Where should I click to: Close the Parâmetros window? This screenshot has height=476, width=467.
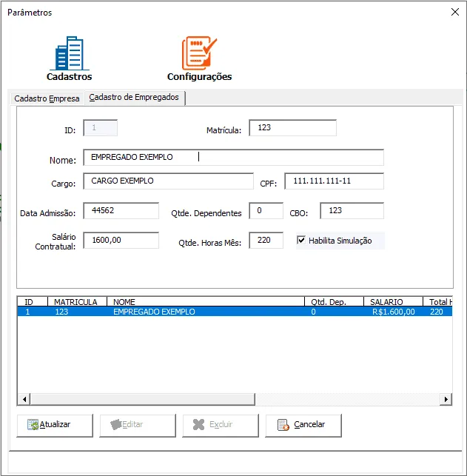455,12
